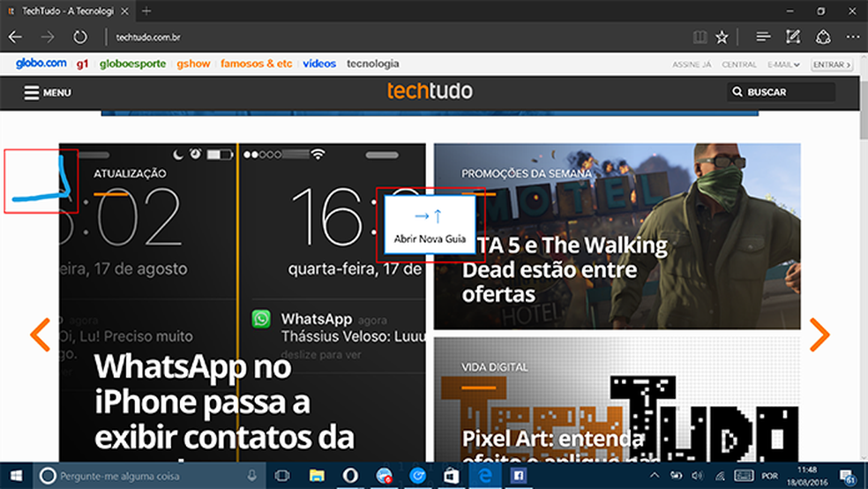
Task: Show next carousel slide with right arrow
Action: pyautogui.click(x=819, y=335)
